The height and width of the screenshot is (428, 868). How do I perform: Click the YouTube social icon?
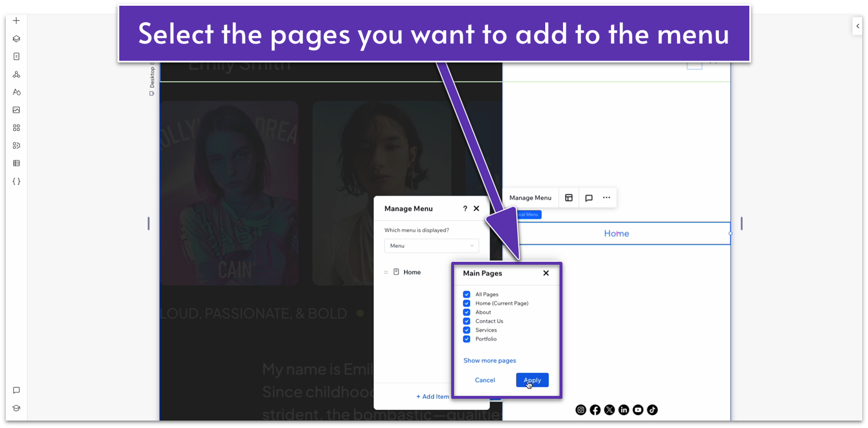638,410
